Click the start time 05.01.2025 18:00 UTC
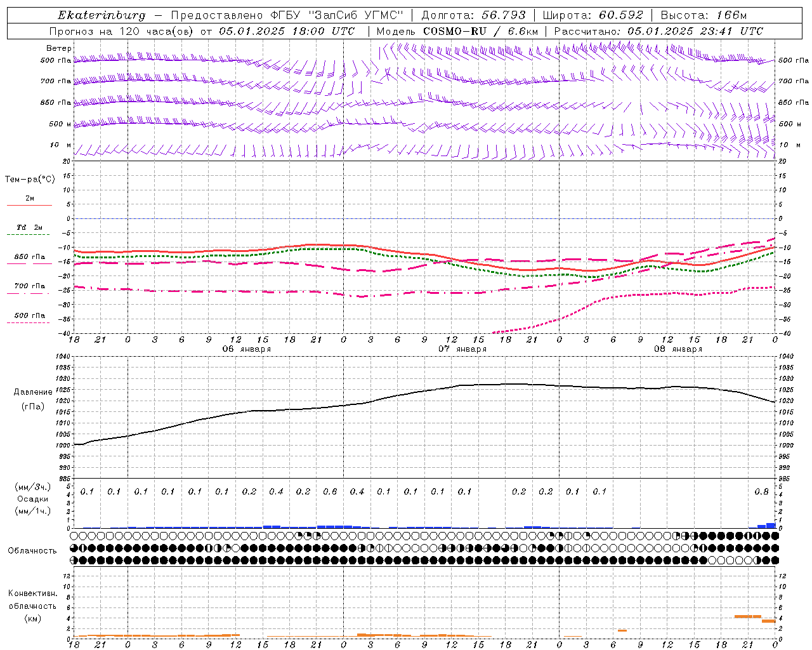The width and height of the screenshot is (812, 650). [x=287, y=31]
